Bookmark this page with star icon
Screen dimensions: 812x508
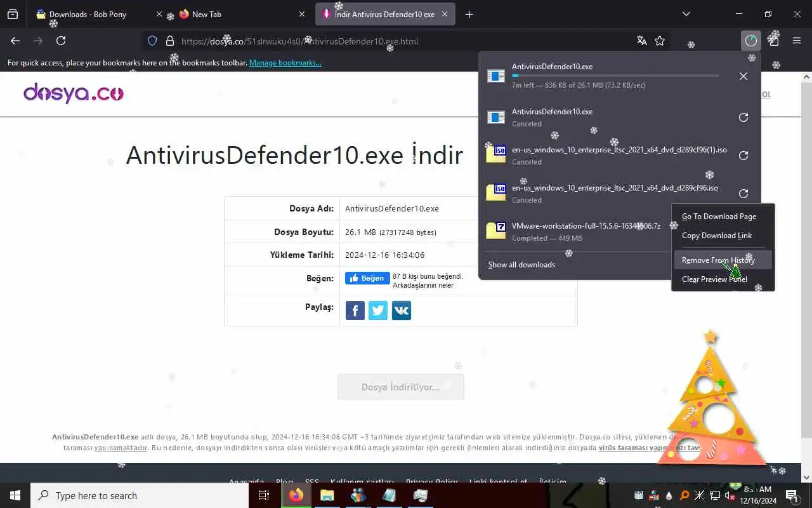[660, 41]
